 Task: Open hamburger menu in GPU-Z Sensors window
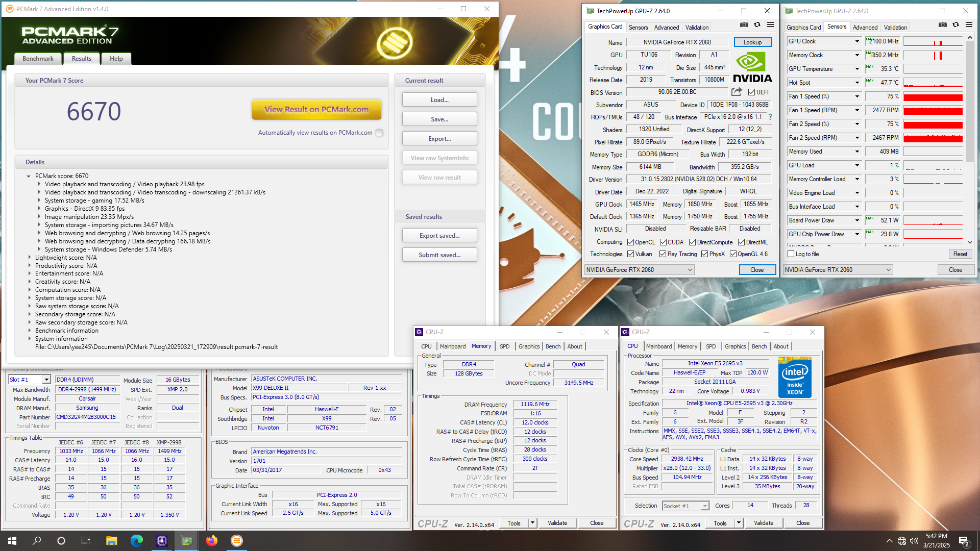coord(969,24)
